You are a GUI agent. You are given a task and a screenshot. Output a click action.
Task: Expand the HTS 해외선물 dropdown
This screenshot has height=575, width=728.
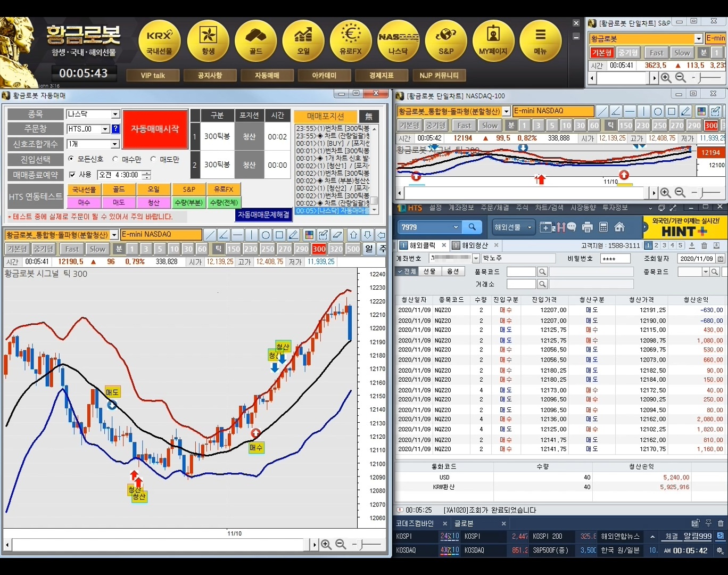(530, 227)
